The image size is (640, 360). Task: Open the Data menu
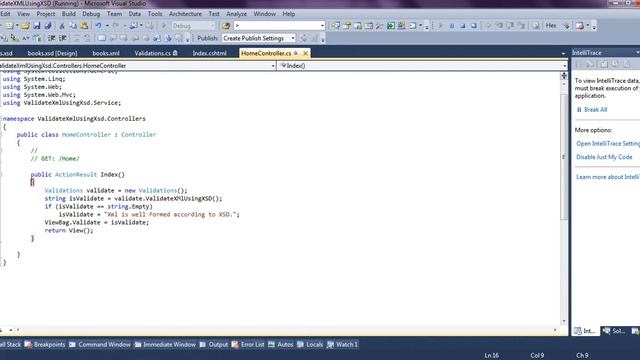pos(135,14)
